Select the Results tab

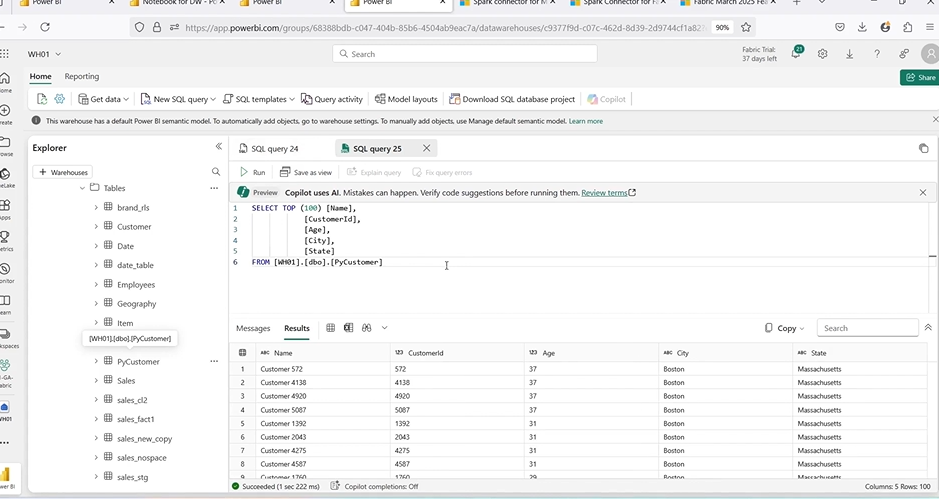pos(297,328)
